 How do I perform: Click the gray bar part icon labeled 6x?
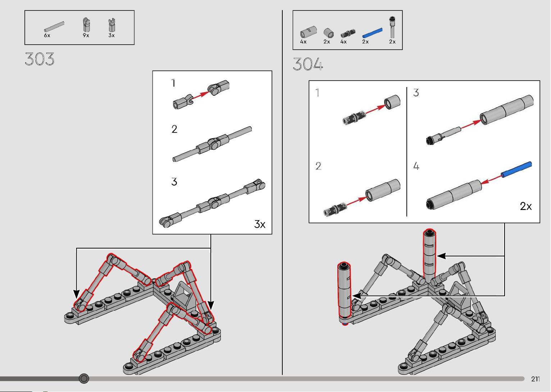(54, 27)
